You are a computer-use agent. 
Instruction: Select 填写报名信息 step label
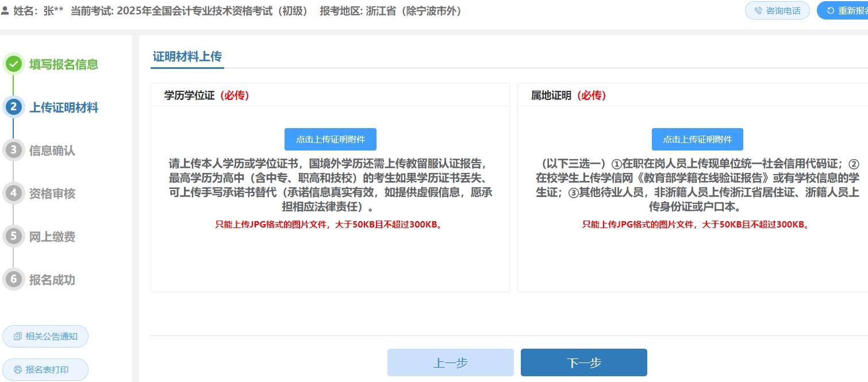tap(64, 64)
